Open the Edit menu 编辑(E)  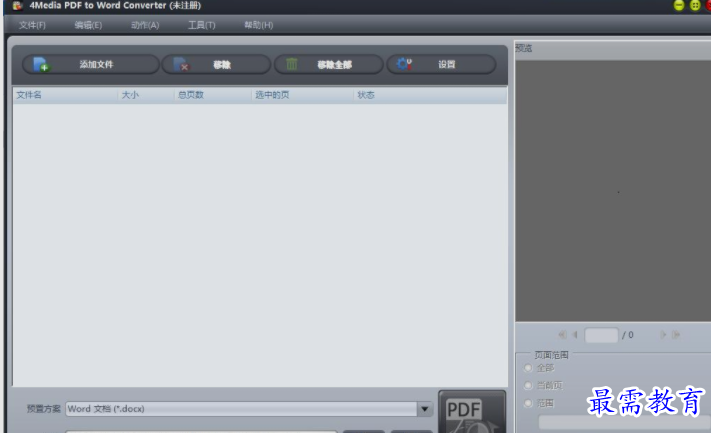(88, 25)
